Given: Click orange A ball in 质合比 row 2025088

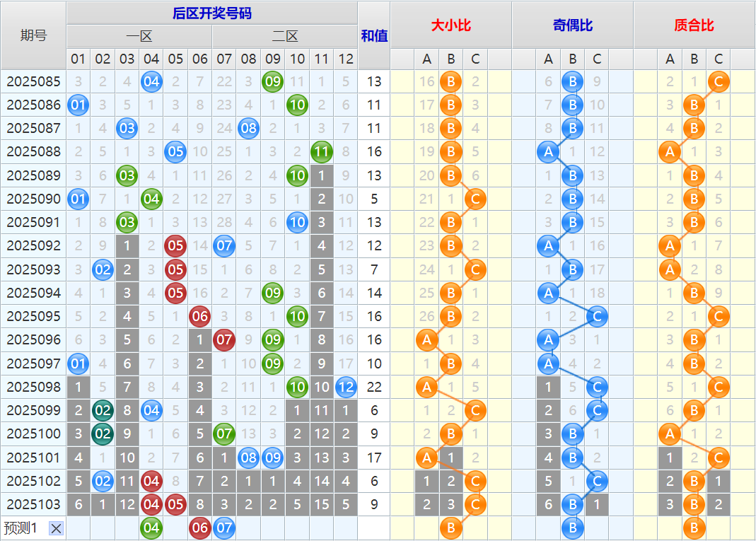Looking at the screenshot, I should tap(670, 152).
